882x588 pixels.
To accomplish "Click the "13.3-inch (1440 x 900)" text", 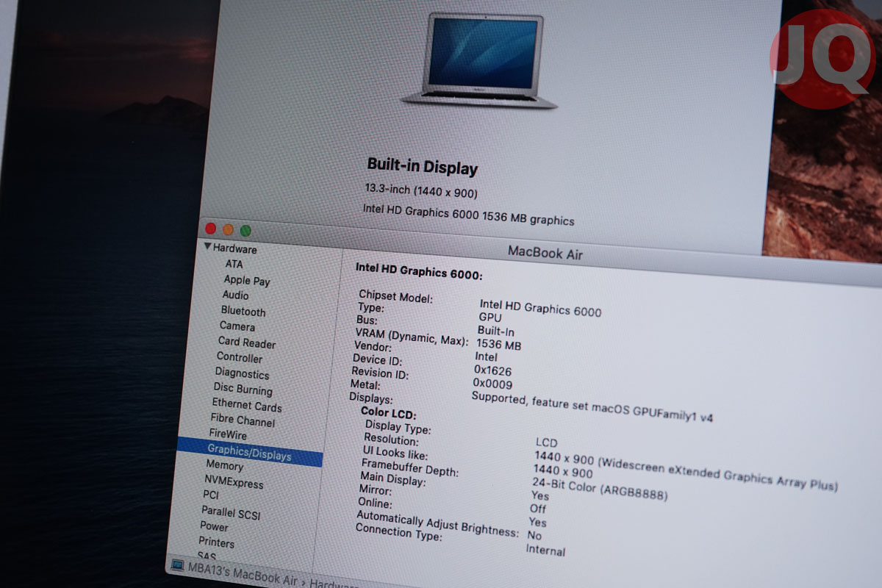I will (421, 191).
